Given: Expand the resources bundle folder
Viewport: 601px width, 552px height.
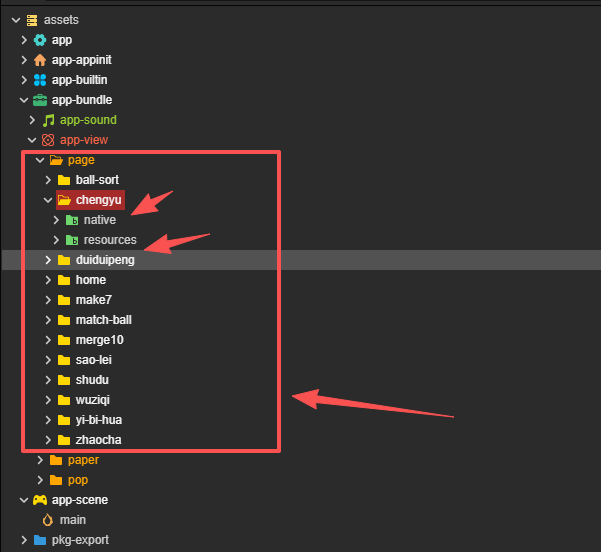Looking at the screenshot, I should (x=56, y=240).
